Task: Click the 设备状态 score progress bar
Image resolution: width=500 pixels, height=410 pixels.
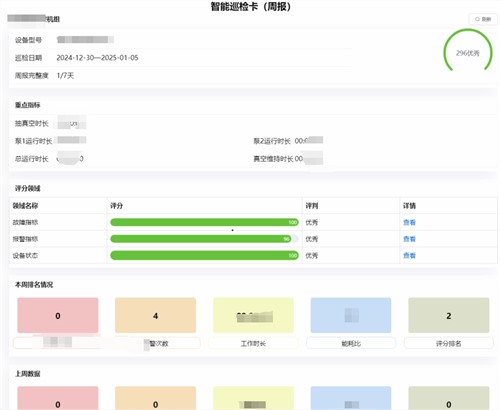Action: coord(204,256)
